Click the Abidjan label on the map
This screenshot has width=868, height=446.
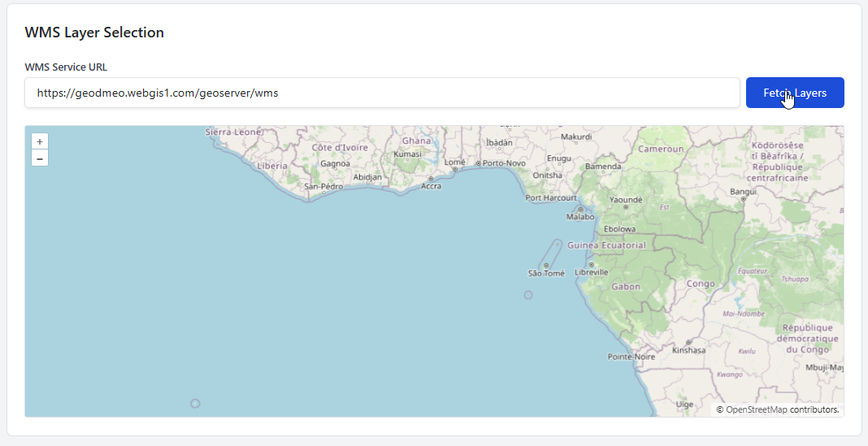(367, 176)
